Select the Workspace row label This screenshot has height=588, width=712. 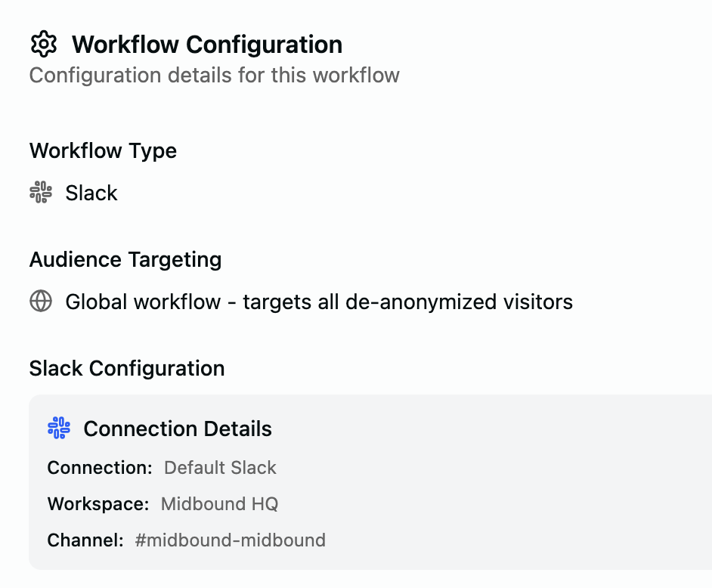[98, 504]
